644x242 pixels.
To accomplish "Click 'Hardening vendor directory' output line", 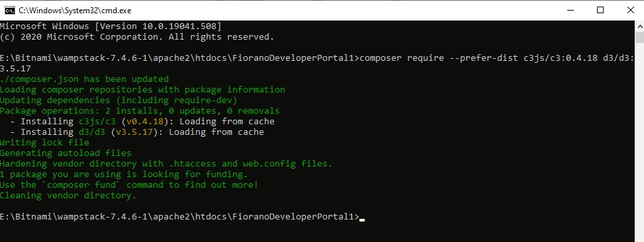I will tap(166, 164).
